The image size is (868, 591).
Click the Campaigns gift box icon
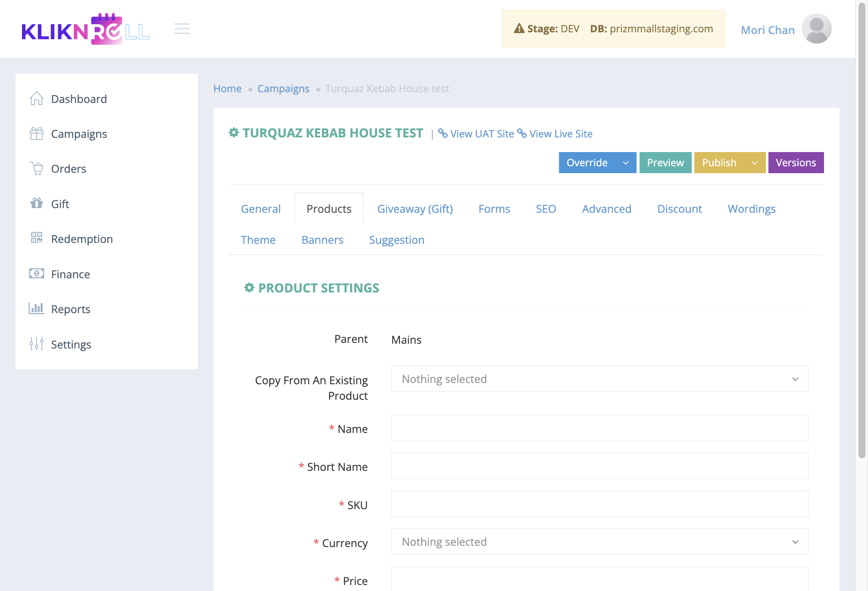[x=37, y=134]
